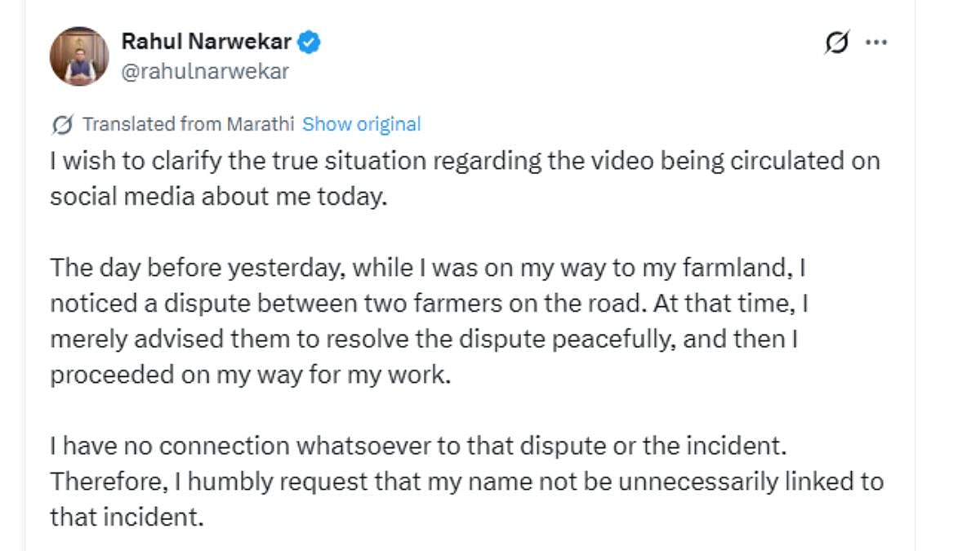
Task: Click the blue verified badge
Action: coord(309,42)
